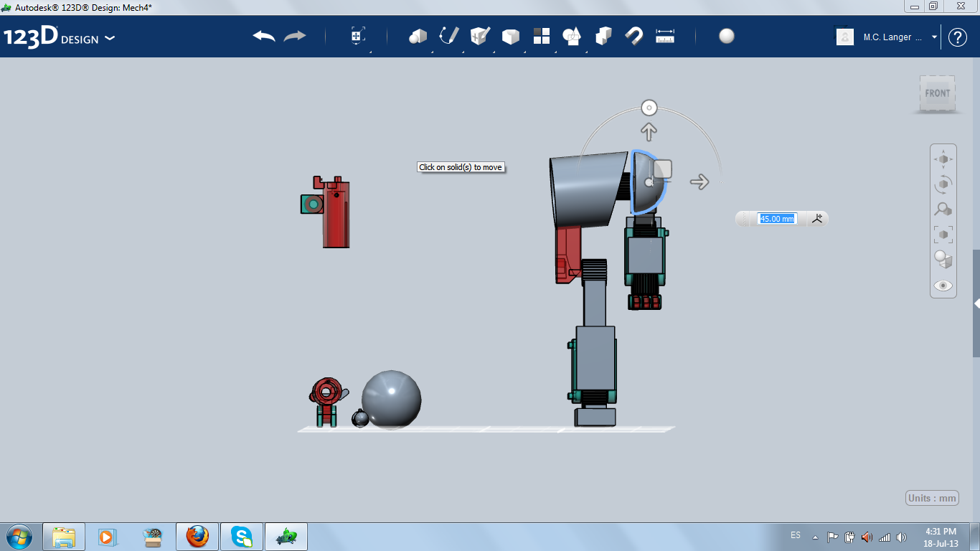Activate the Snap magnet tool
The width and height of the screenshot is (980, 551).
(634, 36)
